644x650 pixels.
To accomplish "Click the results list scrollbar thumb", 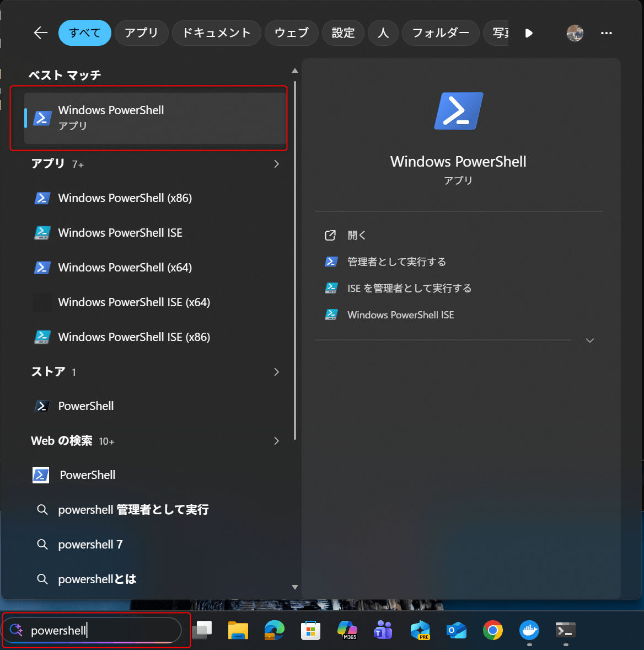I will [x=295, y=260].
